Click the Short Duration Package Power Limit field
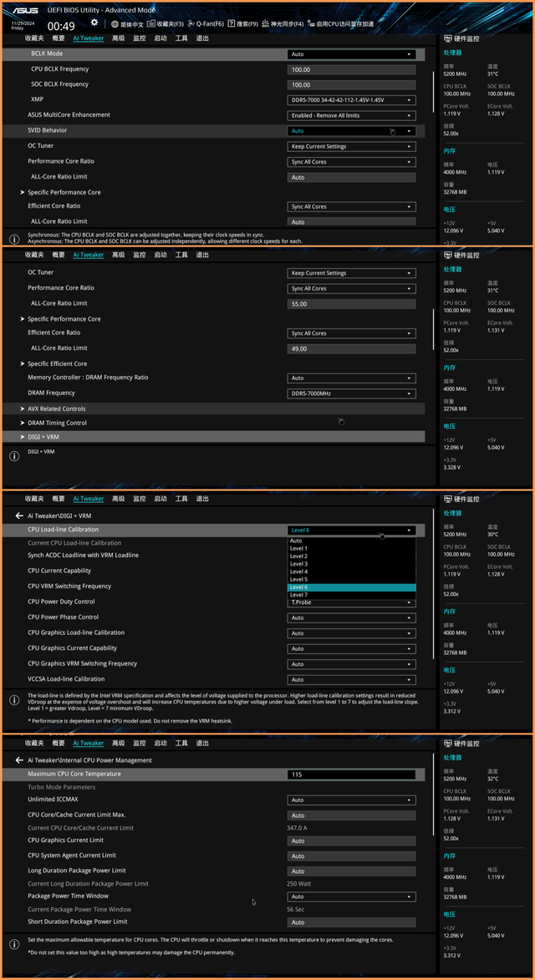This screenshot has width=535, height=980. 351,922
